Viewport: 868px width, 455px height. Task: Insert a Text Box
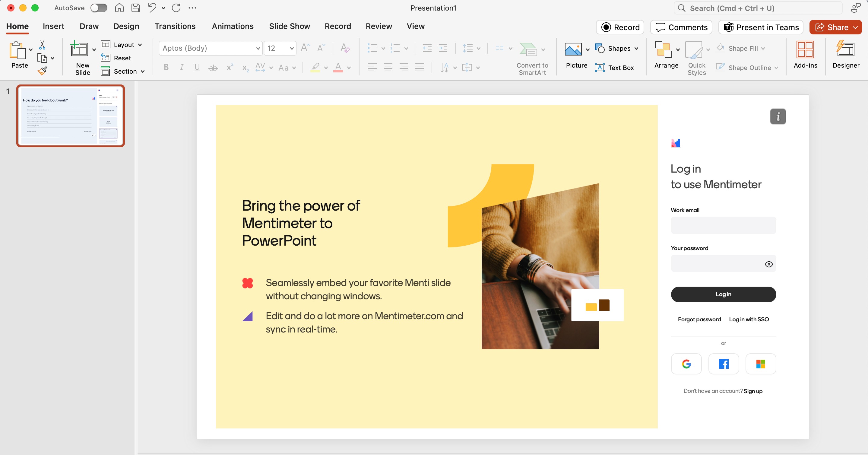tap(614, 68)
